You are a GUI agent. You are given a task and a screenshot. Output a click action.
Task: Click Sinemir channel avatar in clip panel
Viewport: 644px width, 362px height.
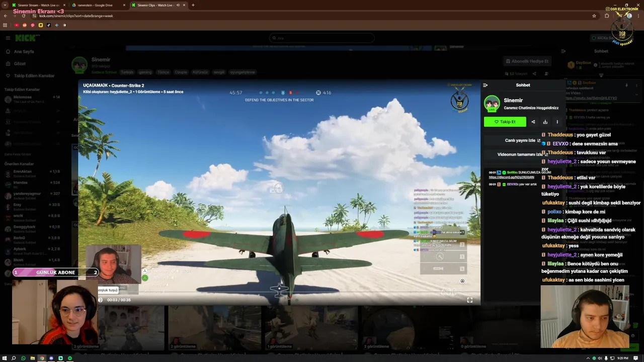pyautogui.click(x=492, y=103)
